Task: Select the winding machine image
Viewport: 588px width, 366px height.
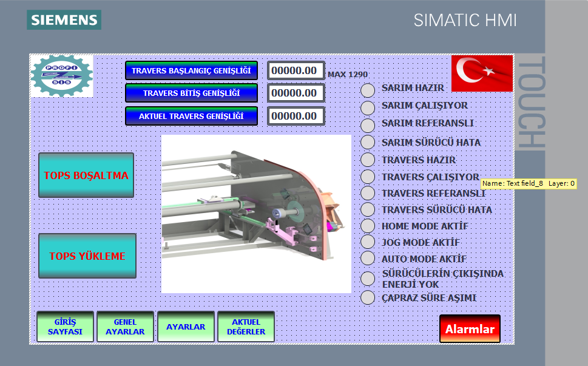Action: (256, 214)
